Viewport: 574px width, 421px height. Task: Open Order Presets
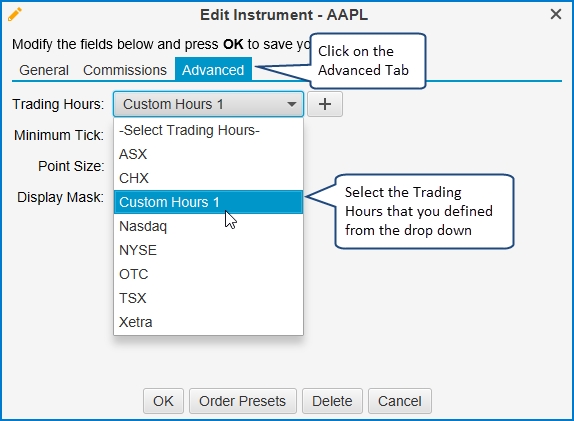(242, 401)
